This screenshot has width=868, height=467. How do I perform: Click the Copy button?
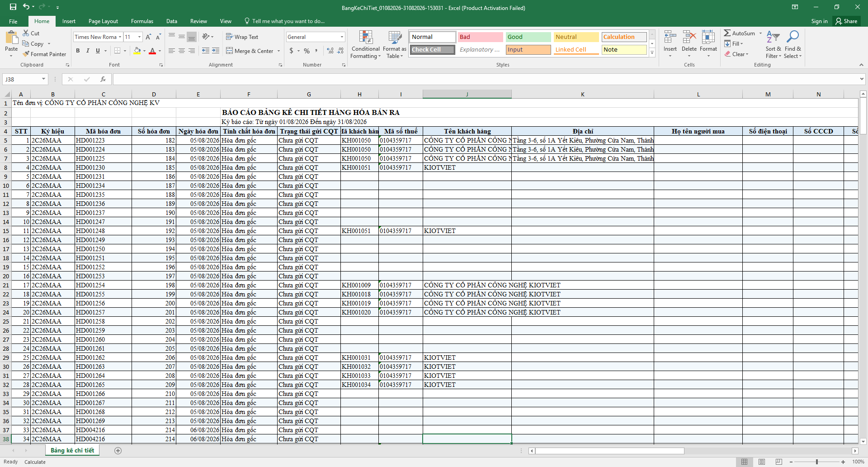[x=33, y=44]
